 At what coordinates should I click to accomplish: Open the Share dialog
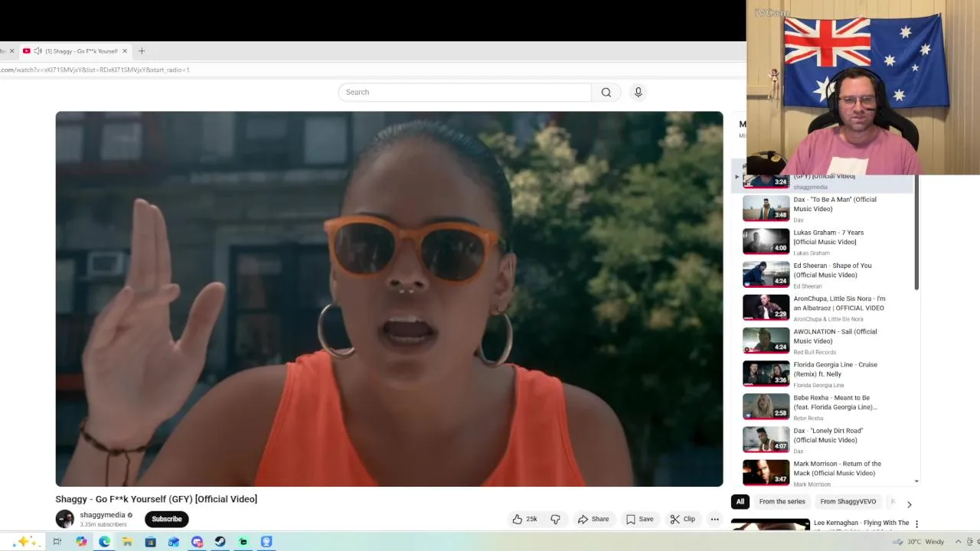pos(593,519)
